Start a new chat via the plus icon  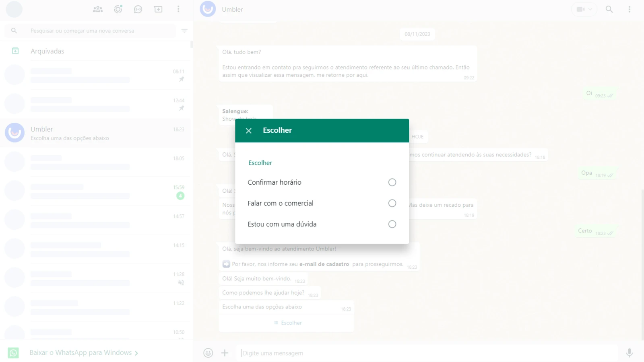click(158, 9)
